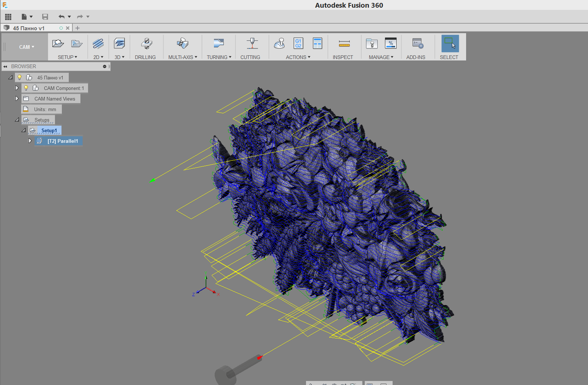The image size is (588, 385).
Task: Click the Simulate icon in Actions
Action: (279, 44)
